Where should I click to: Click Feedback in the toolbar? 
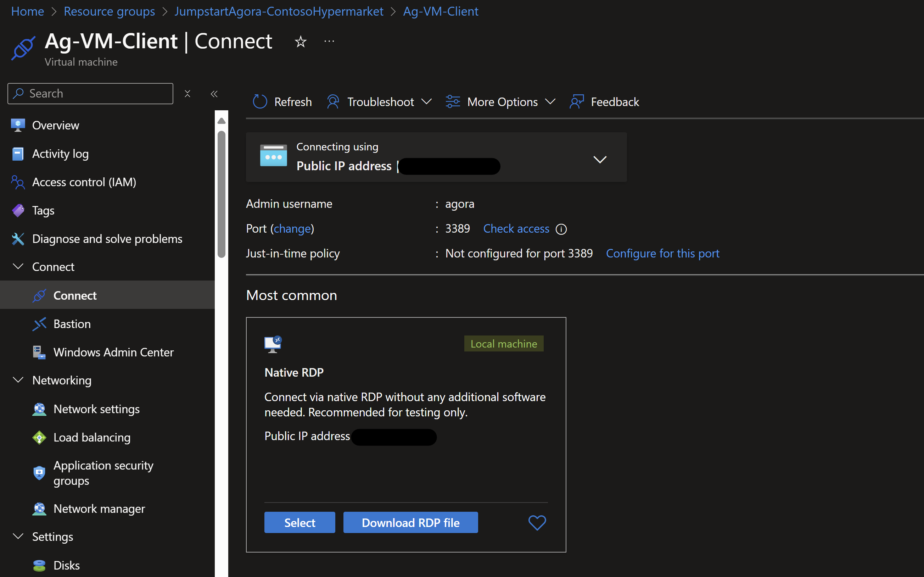604,102
